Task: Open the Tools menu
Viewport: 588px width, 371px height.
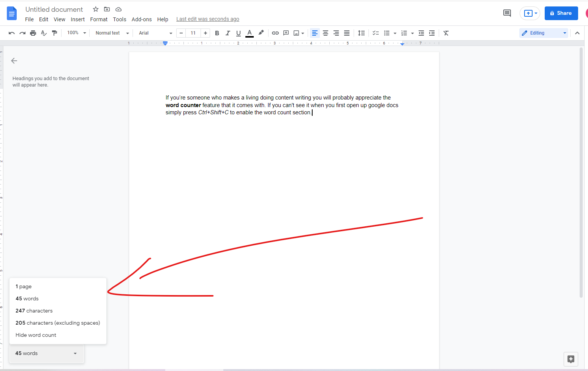Action: coord(120,19)
